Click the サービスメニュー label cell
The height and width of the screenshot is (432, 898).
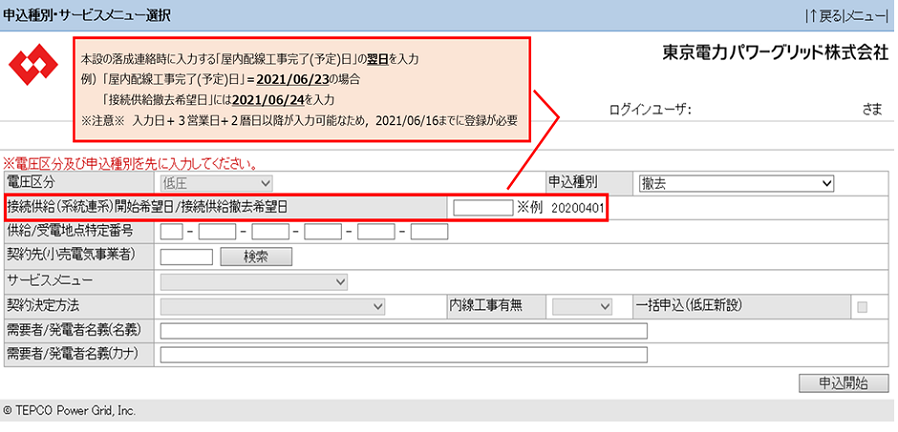pyautogui.click(x=79, y=281)
